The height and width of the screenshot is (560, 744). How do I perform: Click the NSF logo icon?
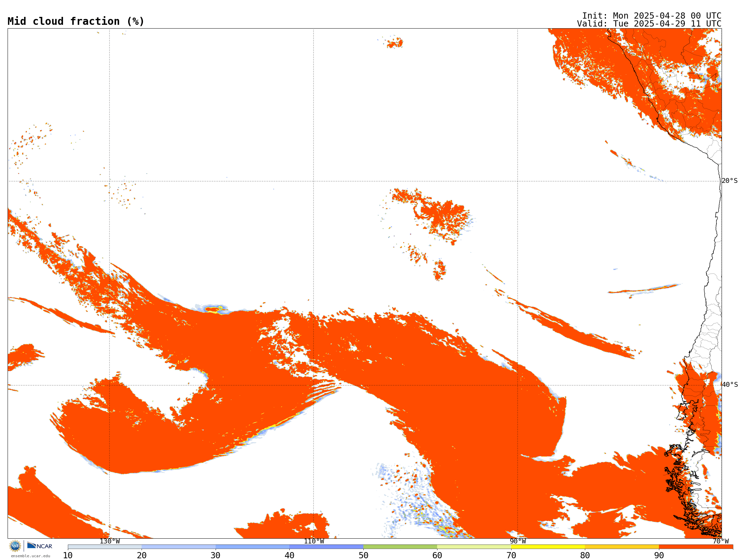pyautogui.click(x=15, y=546)
